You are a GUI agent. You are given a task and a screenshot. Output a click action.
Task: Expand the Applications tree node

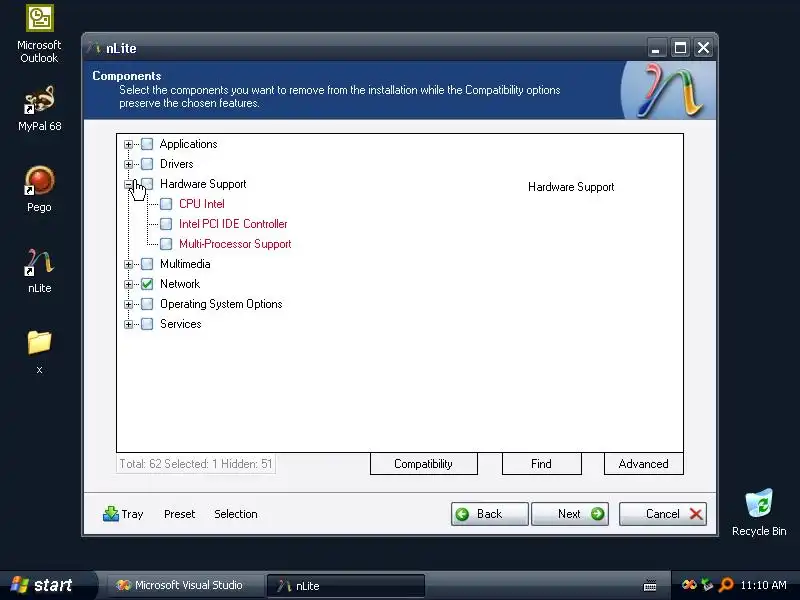pos(129,144)
